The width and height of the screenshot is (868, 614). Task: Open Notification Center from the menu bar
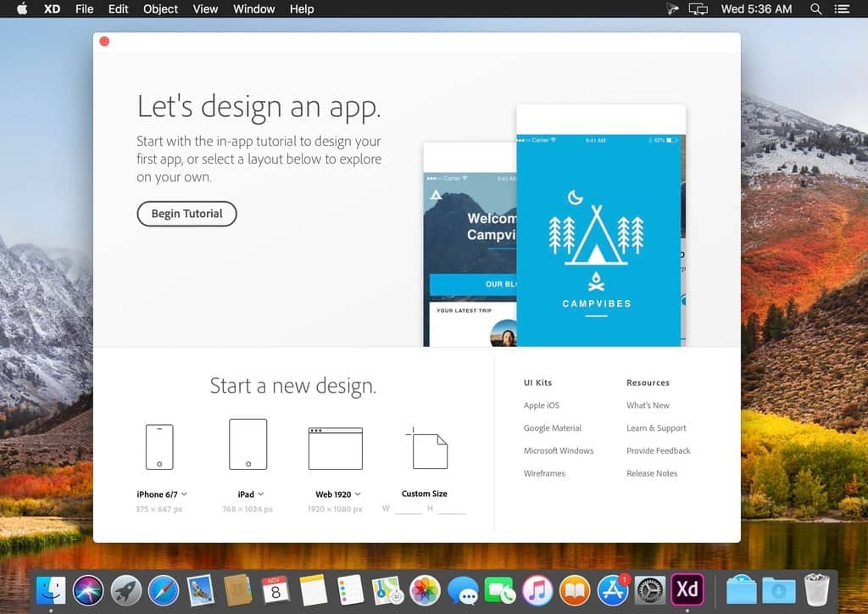[x=843, y=8]
